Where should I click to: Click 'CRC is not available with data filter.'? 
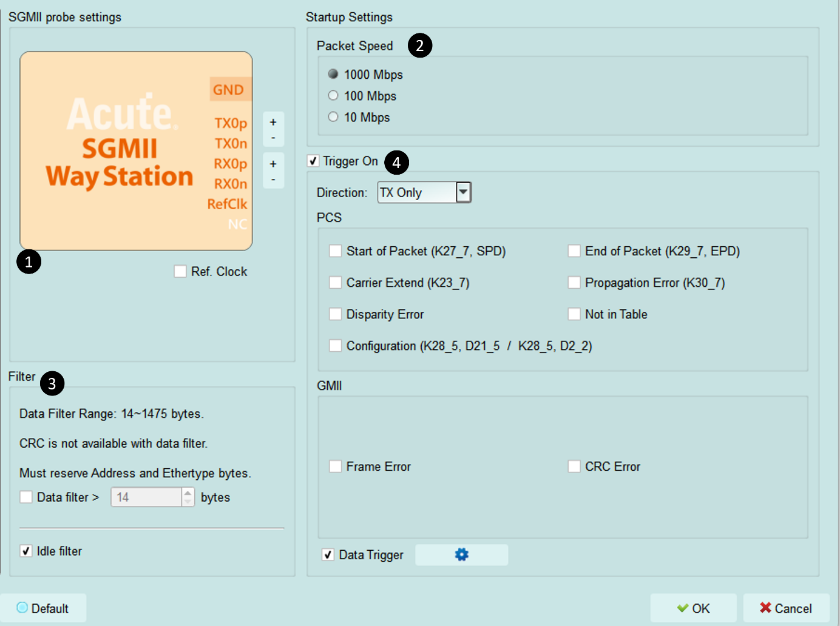click(x=113, y=443)
